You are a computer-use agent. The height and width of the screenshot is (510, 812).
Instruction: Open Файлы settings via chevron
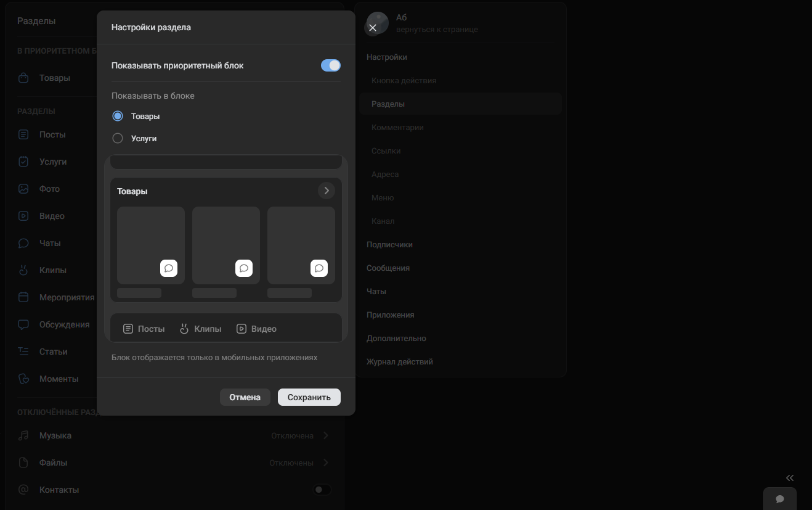click(x=326, y=463)
